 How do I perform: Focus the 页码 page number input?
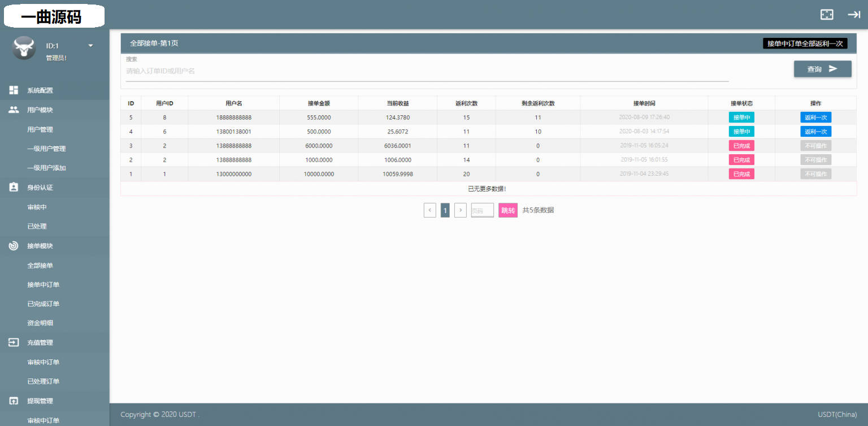point(482,210)
